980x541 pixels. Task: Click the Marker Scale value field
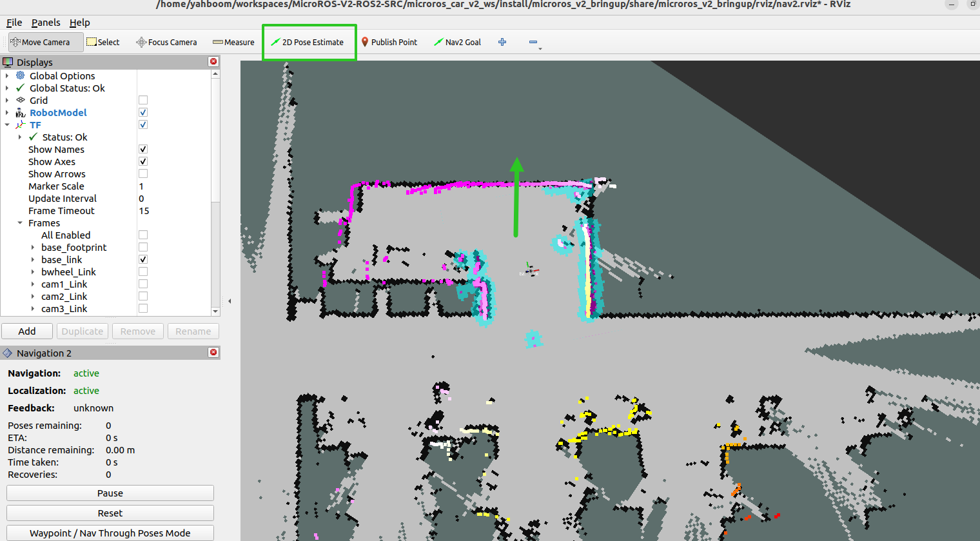[x=174, y=186]
